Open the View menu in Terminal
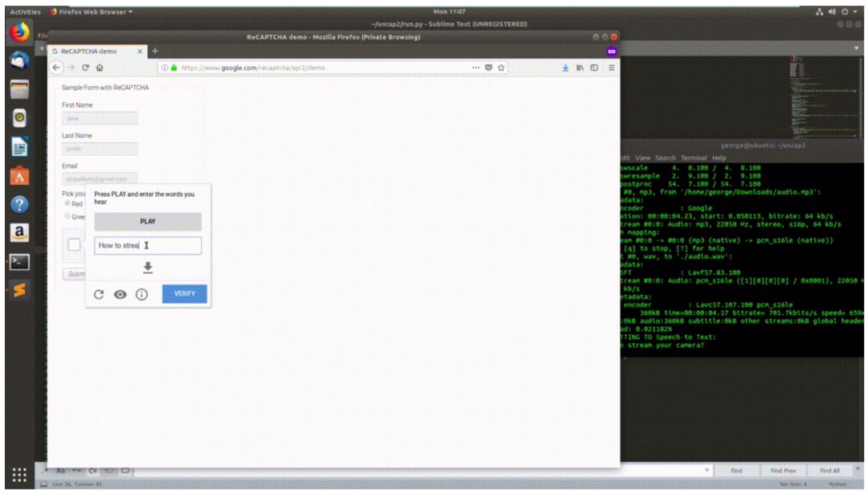The width and height of the screenshot is (868, 495). point(642,157)
